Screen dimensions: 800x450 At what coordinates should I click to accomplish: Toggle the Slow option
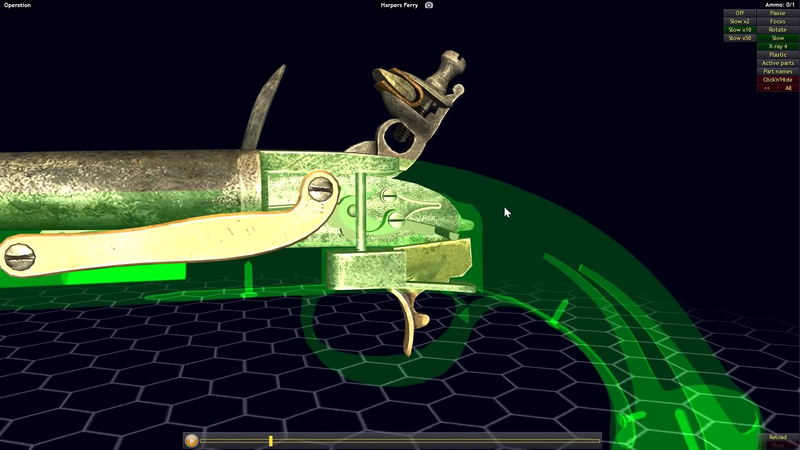coord(777,38)
